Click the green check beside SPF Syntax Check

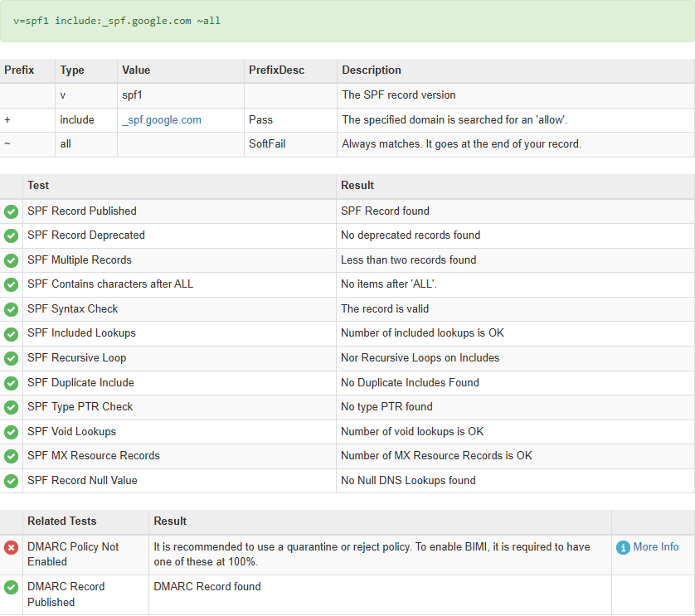tap(11, 309)
